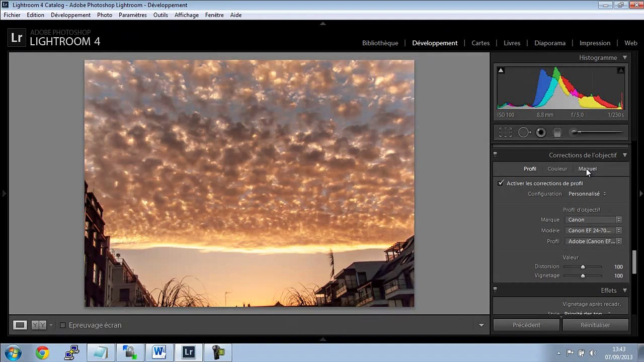Select the Couleur tab
The image size is (644, 362).
tap(557, 169)
